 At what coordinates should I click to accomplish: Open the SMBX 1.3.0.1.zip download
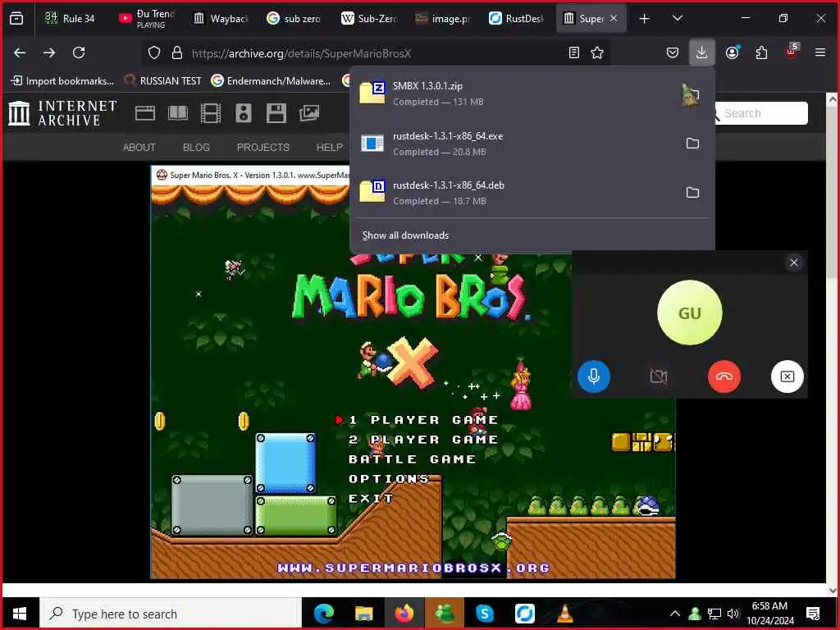514,94
